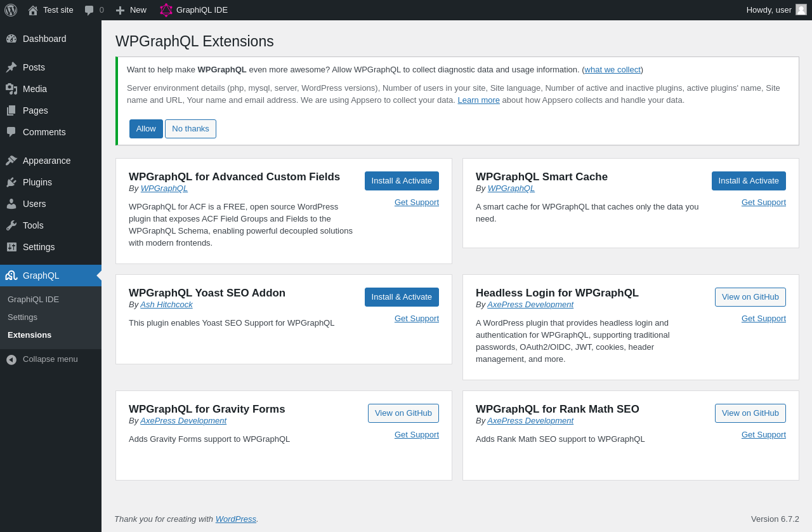
Task: Click the WordPress logo icon
Action: pos(11,10)
